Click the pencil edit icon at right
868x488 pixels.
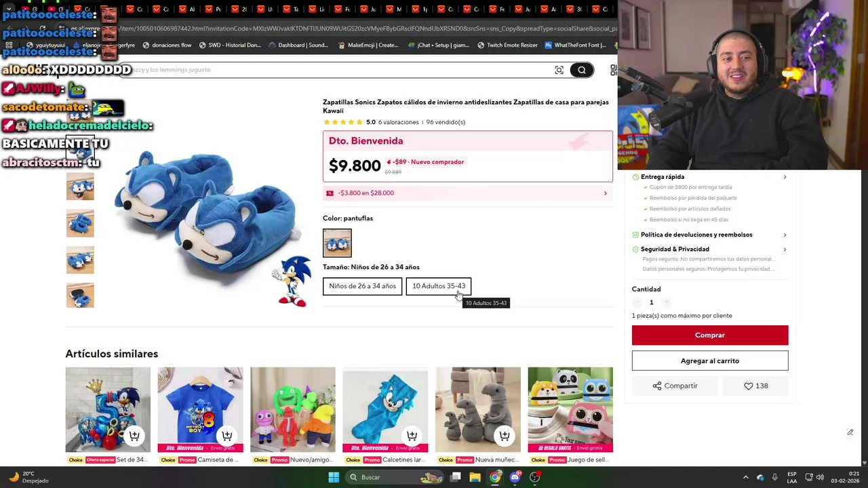pos(850,432)
